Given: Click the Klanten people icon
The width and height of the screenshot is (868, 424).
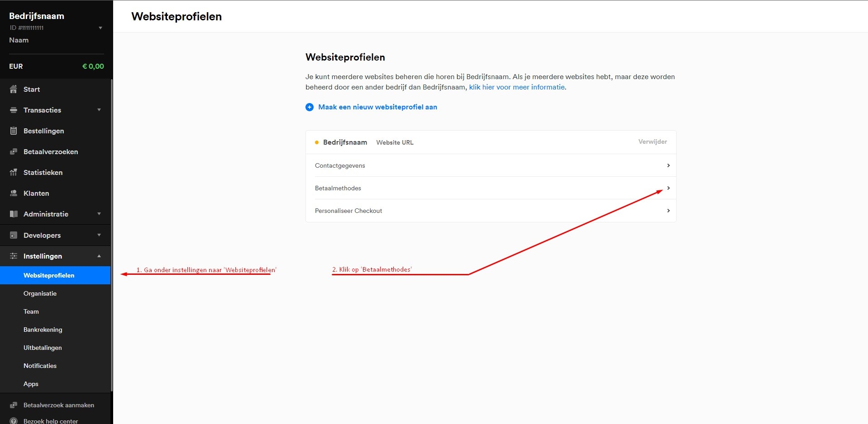Looking at the screenshot, I should 14,193.
